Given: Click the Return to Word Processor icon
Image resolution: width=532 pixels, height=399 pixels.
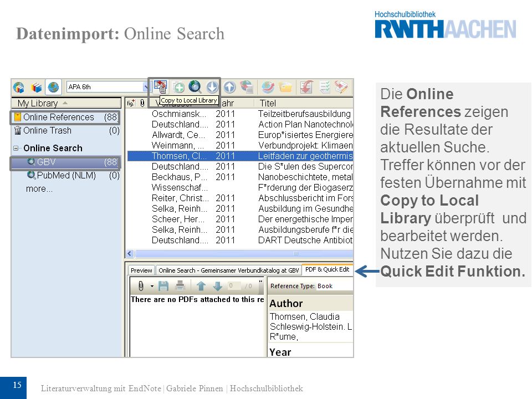Looking at the screenshot, I should [x=341, y=87].
